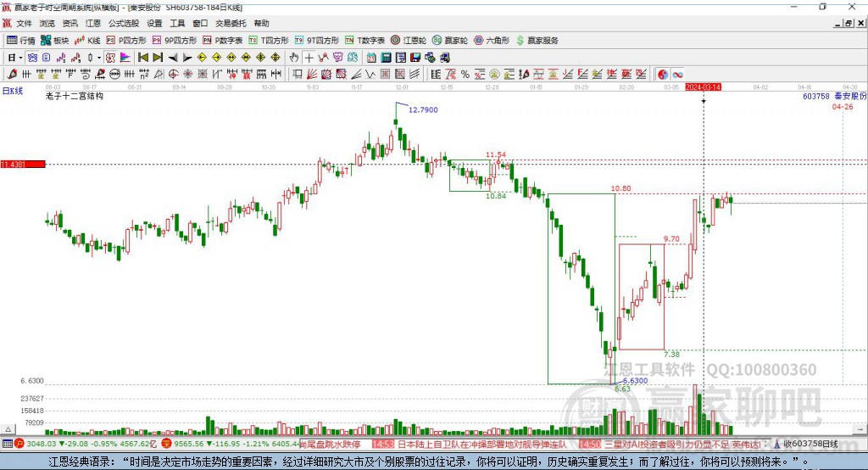Open the calculator icon
Screen dimensions: 868x470
coord(386,58)
